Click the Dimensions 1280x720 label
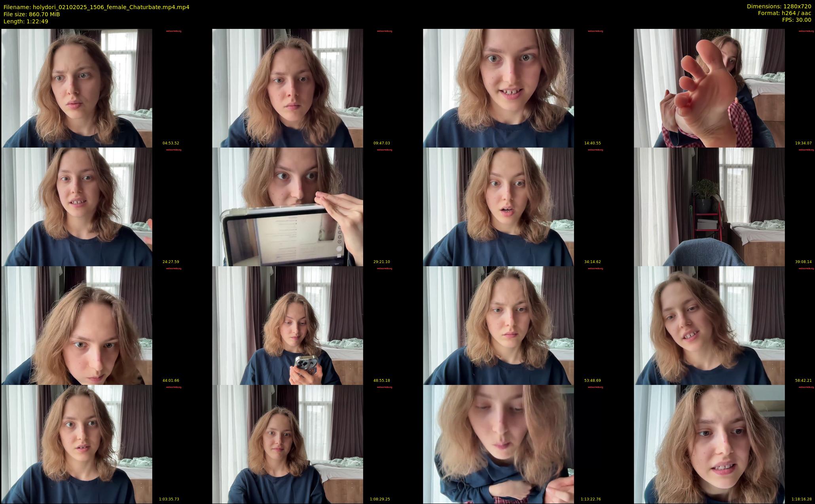This screenshot has height=504, width=815. click(779, 7)
